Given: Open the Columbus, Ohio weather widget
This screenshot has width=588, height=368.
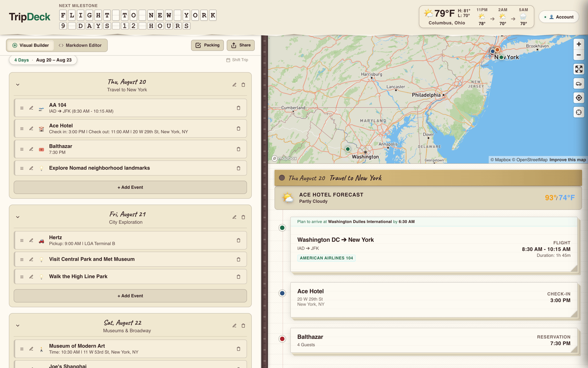Looking at the screenshot, I should [476, 17].
